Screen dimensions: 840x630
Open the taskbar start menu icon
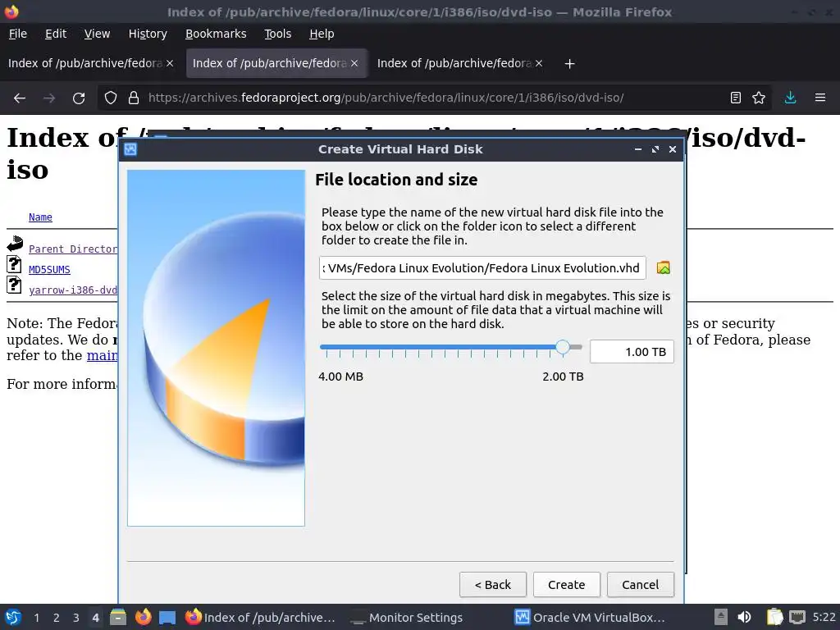pyautogui.click(x=13, y=618)
